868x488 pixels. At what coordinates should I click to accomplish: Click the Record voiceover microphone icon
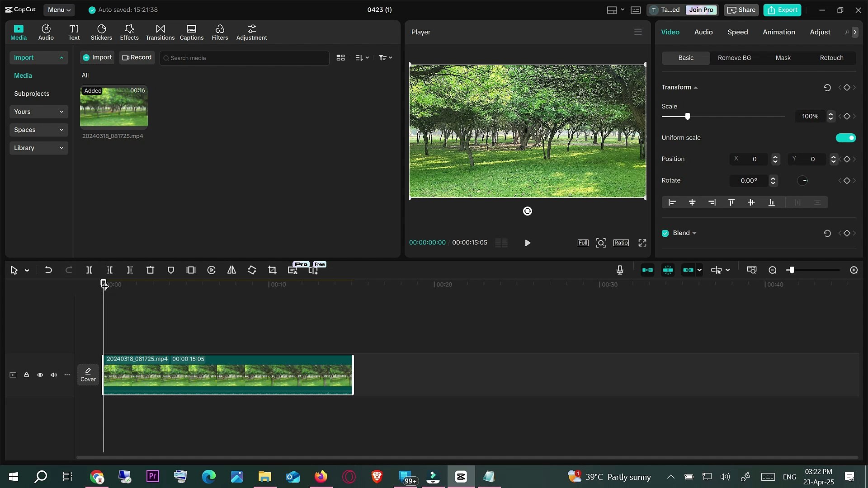pyautogui.click(x=620, y=270)
